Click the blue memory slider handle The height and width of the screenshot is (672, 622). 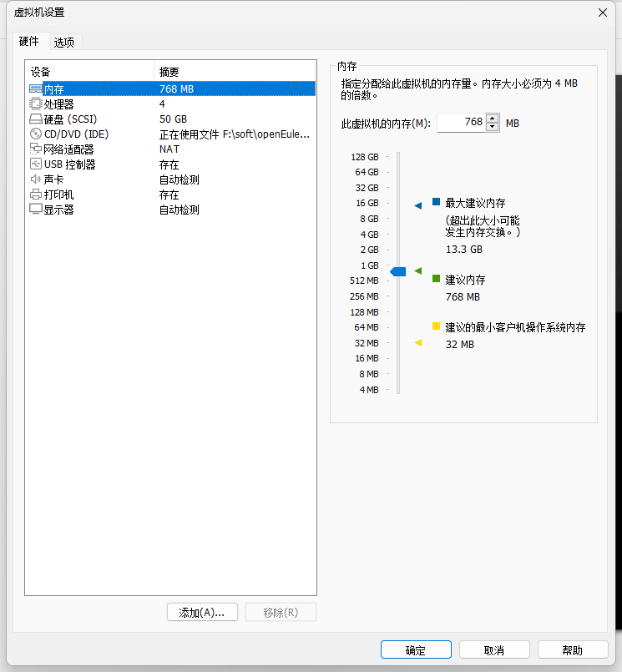click(398, 271)
